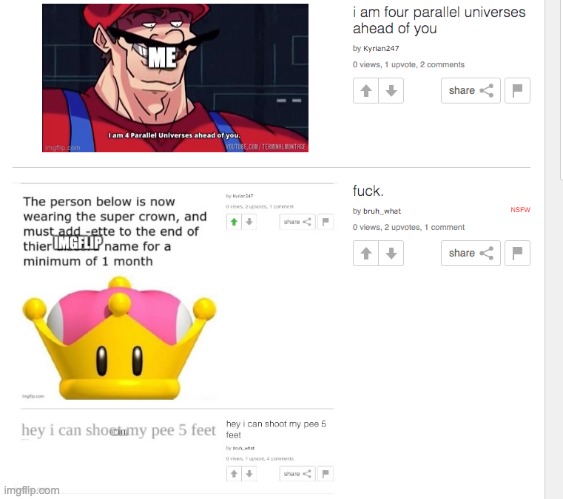Open Kyrian247 user profile link
563x499 pixels.
pos(381,48)
